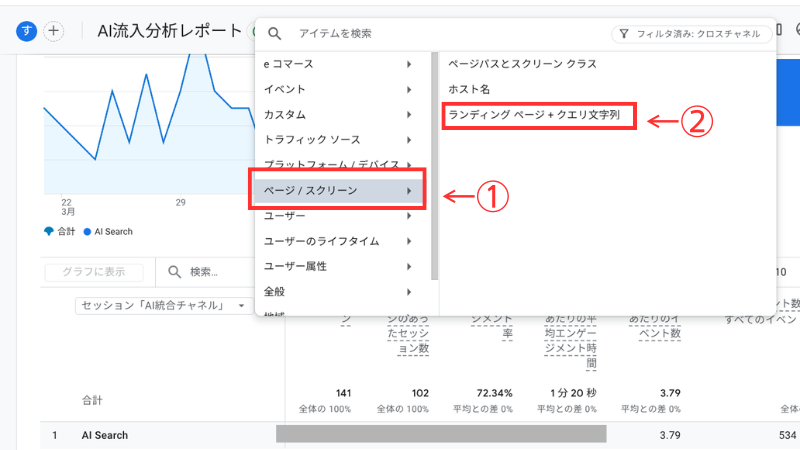This screenshot has height=450, width=800.
Task: Click フィルタ済み: クロスチャネル filter chip
Action: click(688, 33)
